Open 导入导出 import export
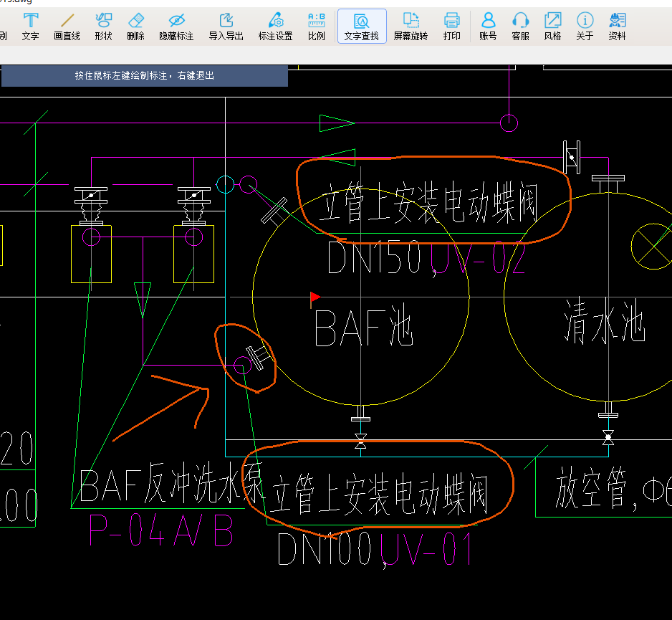The height and width of the screenshot is (620, 672). pos(226,27)
